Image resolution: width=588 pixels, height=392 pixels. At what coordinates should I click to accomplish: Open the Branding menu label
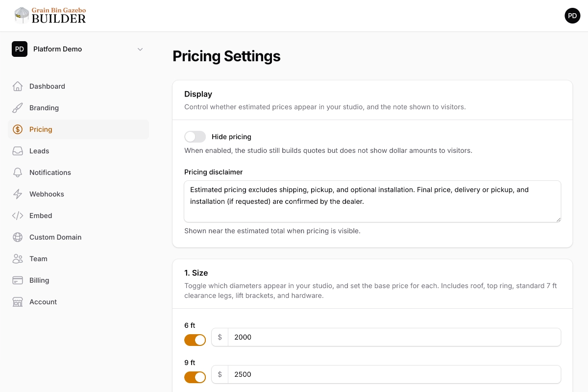[44, 108]
